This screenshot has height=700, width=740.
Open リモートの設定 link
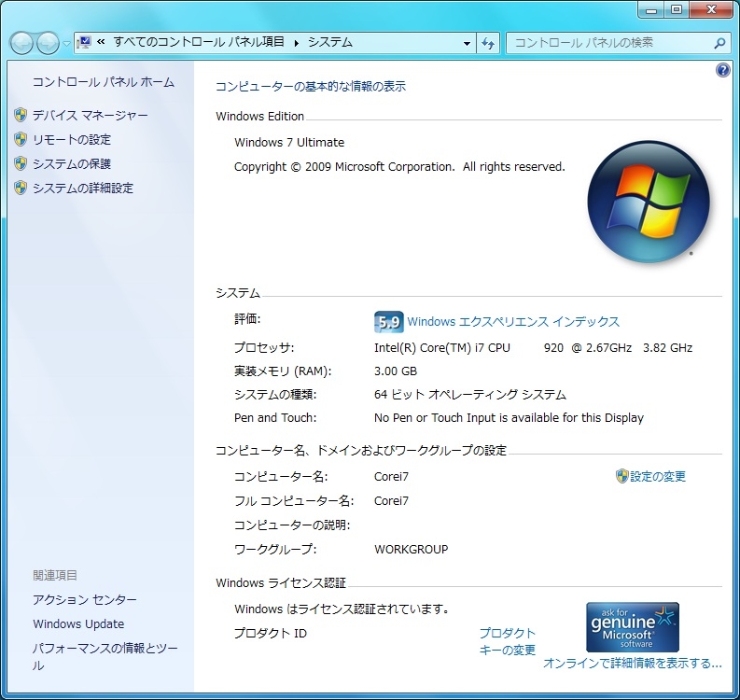coord(72,140)
